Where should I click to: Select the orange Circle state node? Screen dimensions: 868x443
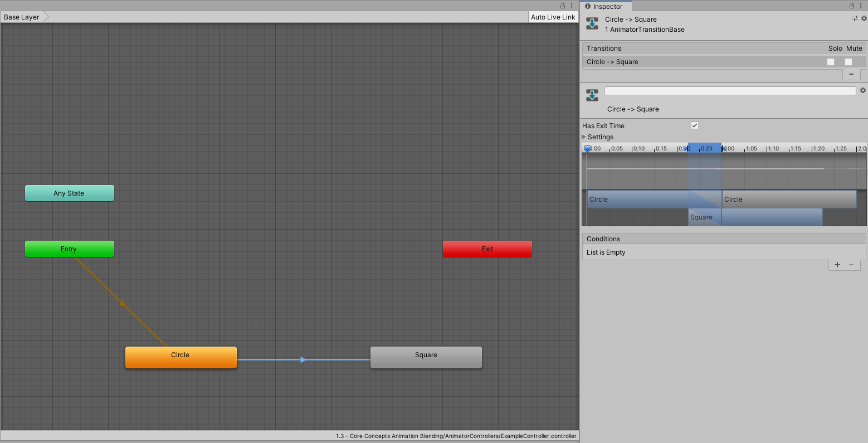point(181,357)
